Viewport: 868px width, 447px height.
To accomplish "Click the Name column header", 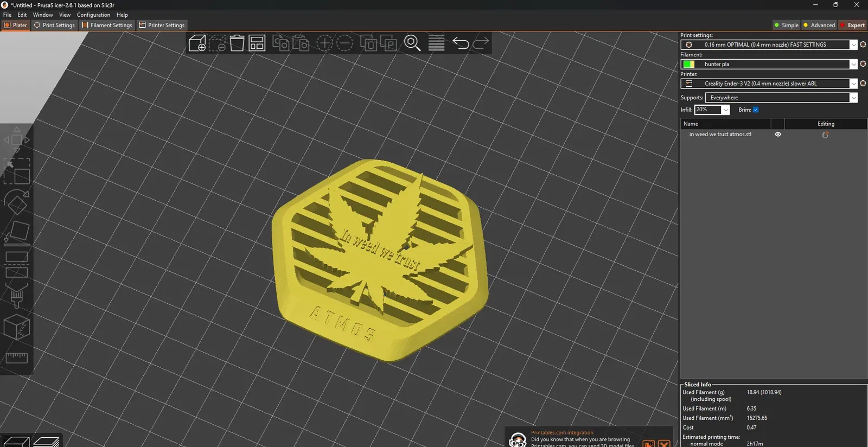I will click(x=725, y=124).
